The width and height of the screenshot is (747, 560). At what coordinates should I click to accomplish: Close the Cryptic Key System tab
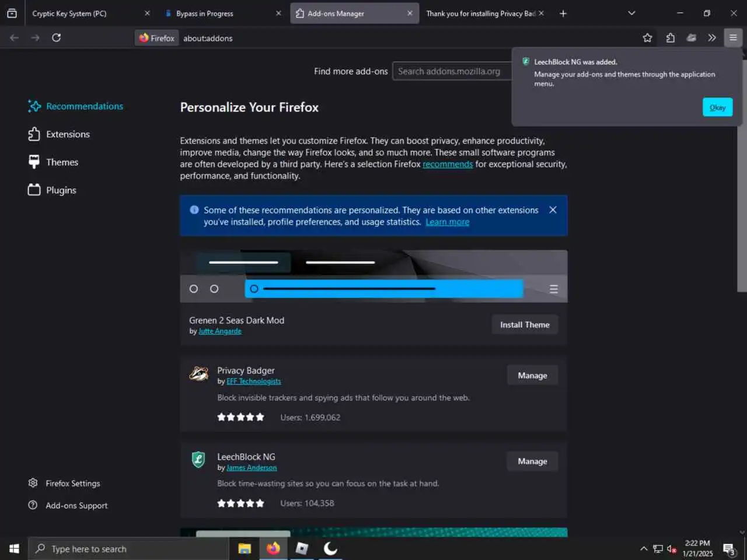pyautogui.click(x=147, y=13)
